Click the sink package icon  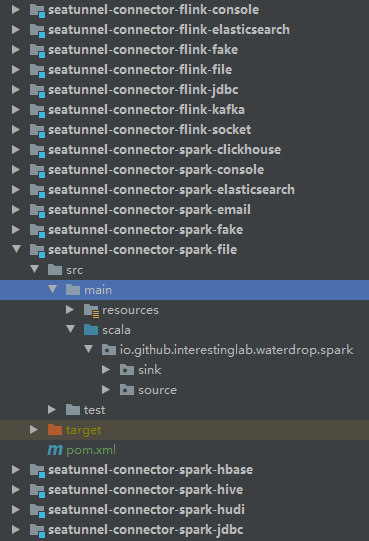(127, 370)
